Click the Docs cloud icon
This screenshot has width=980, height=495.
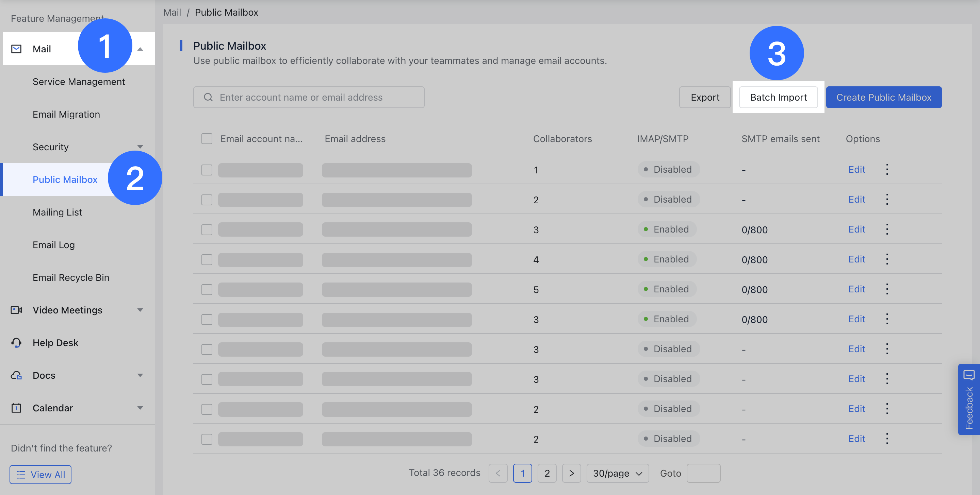16,375
